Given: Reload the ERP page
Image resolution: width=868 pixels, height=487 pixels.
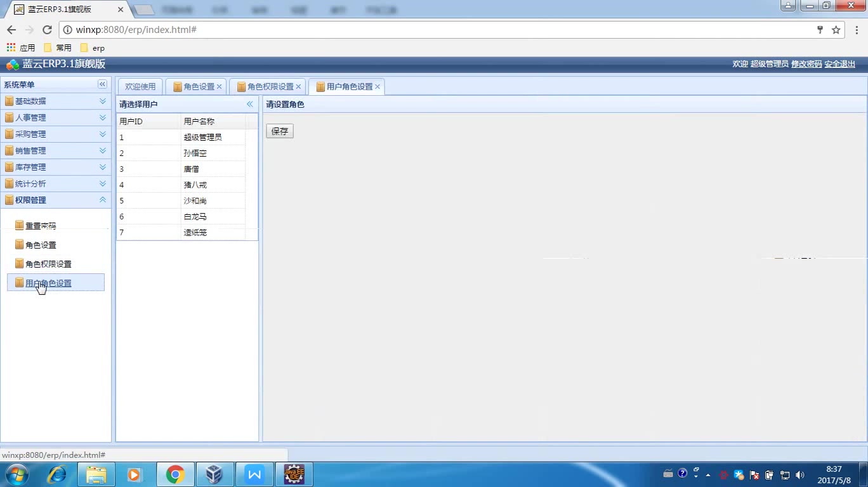Looking at the screenshot, I should coord(47,30).
